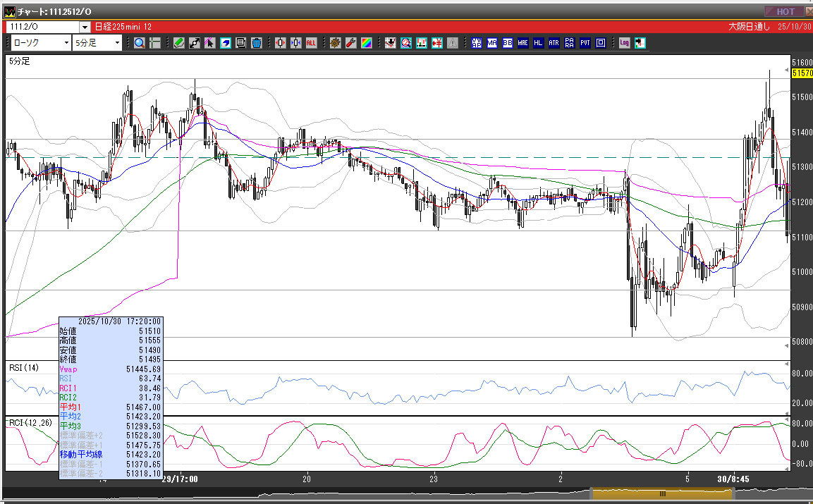Select the eraser tool icon

pos(225,43)
